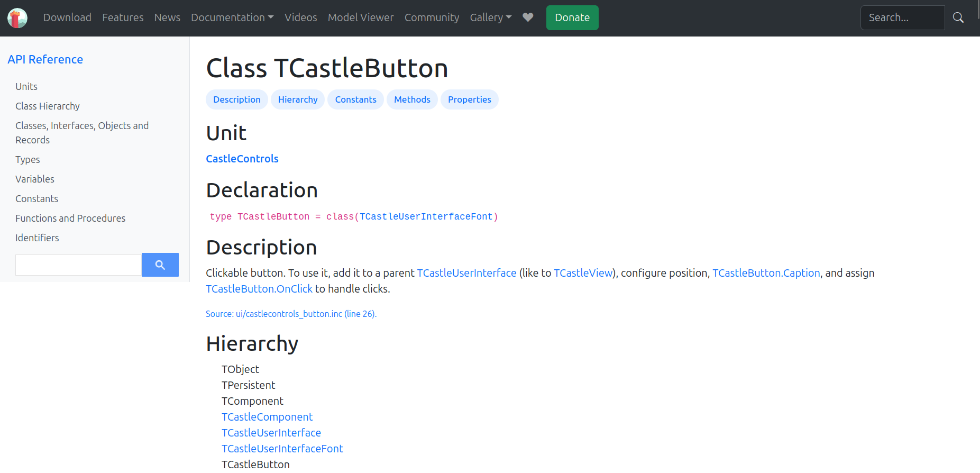This screenshot has height=473, width=980.
Task: Open the Gallery dropdown menu
Action: (x=490, y=17)
